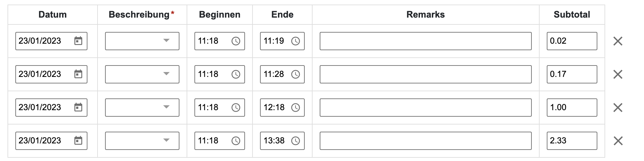Image resolution: width=644 pixels, height=161 pixels.
Task: Click Remarks field in the first row
Action: point(425,41)
